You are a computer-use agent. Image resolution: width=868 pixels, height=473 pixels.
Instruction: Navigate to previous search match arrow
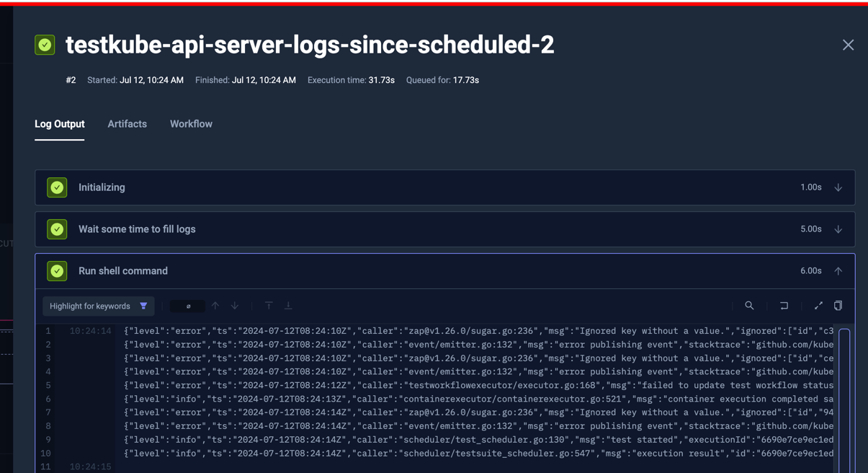215,306
